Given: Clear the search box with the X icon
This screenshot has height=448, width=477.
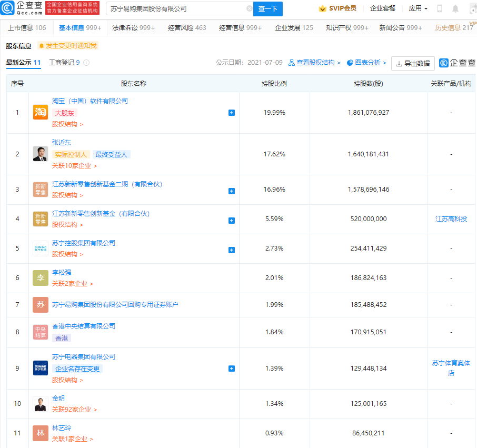Looking at the screenshot, I should (x=249, y=9).
